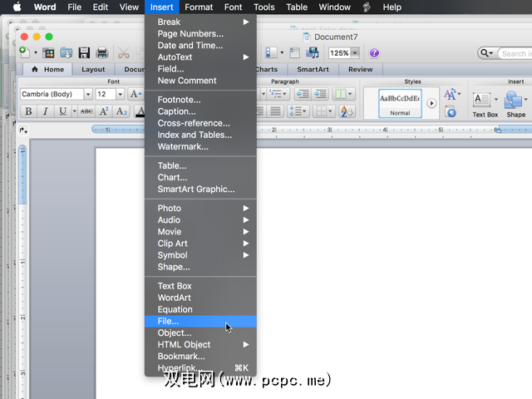Apply Strikethrough formatting

pyautogui.click(x=86, y=111)
